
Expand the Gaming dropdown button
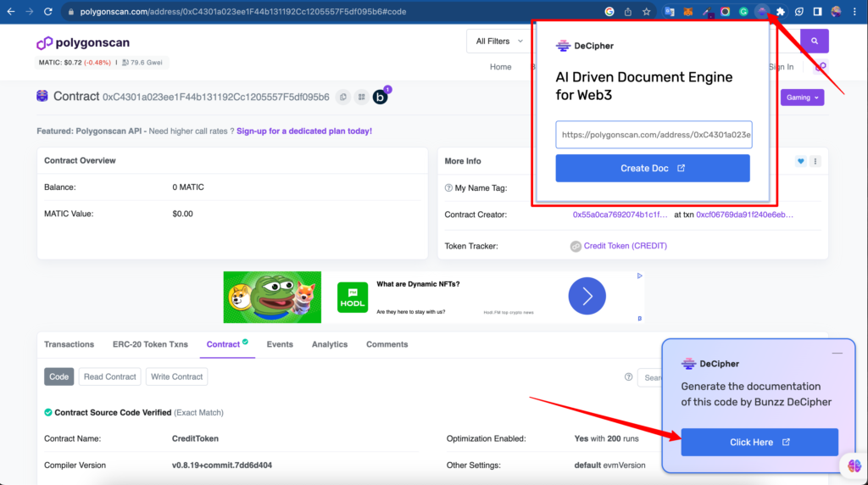(x=802, y=98)
